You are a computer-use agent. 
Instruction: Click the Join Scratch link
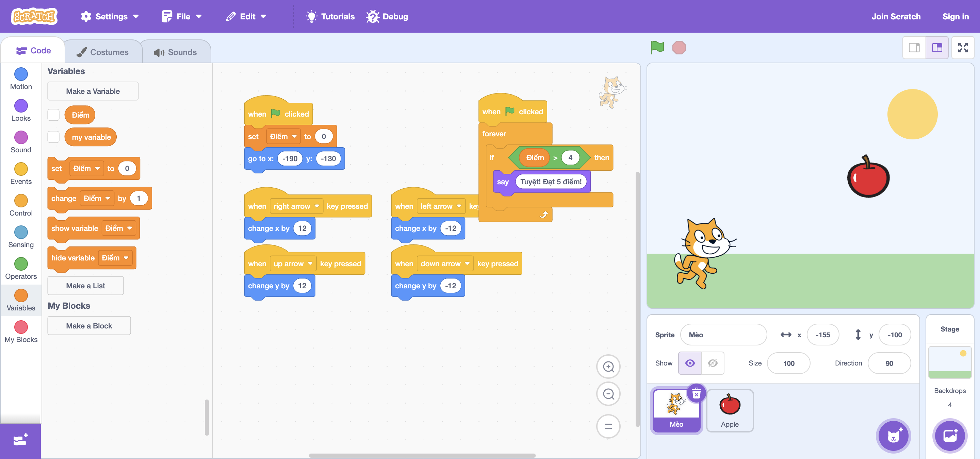click(x=896, y=16)
